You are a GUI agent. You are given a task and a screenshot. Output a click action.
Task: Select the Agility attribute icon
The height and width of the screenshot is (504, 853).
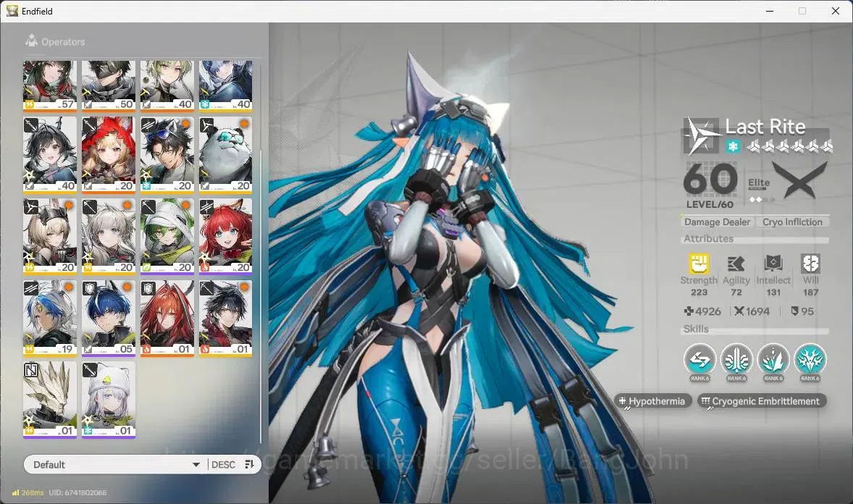click(736, 264)
